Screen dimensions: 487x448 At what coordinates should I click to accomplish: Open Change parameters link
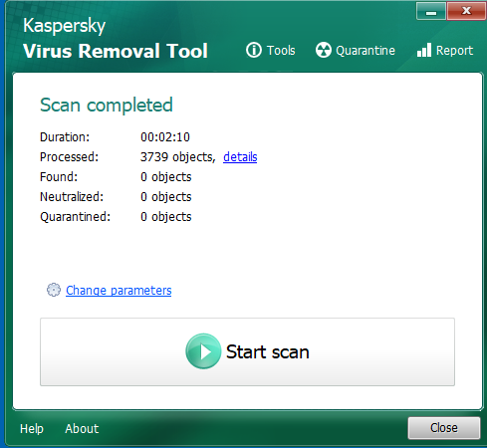[119, 291]
